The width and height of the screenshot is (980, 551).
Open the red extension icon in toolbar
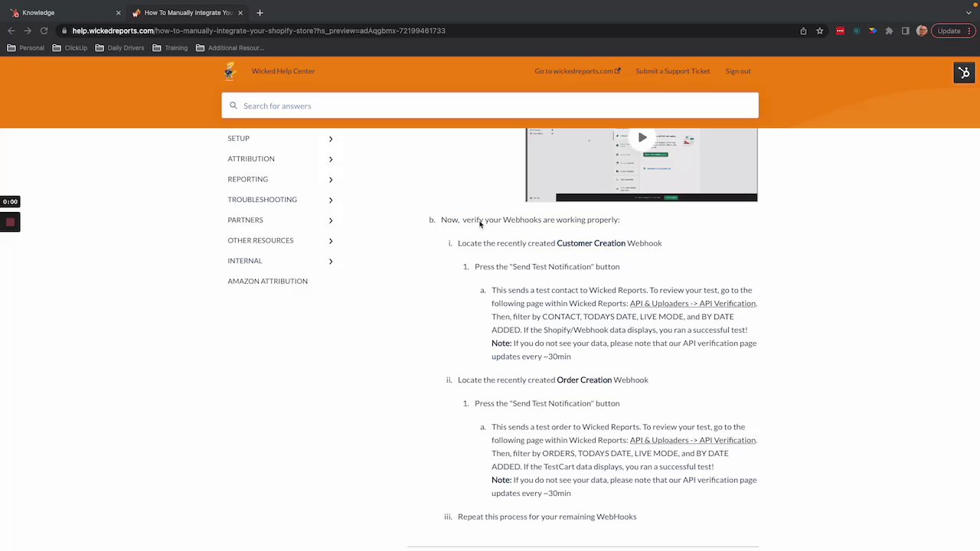pos(840,31)
